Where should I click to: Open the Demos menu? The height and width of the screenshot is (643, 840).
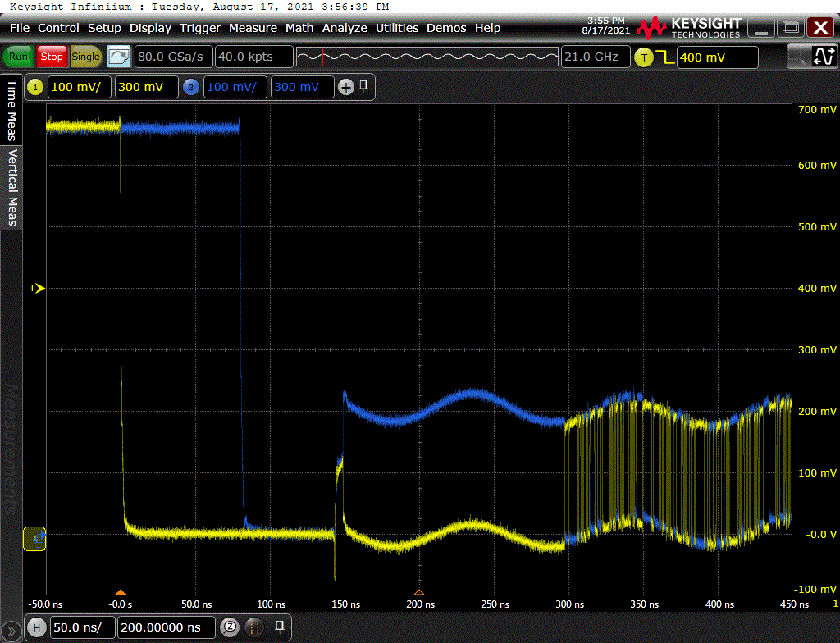(446, 28)
